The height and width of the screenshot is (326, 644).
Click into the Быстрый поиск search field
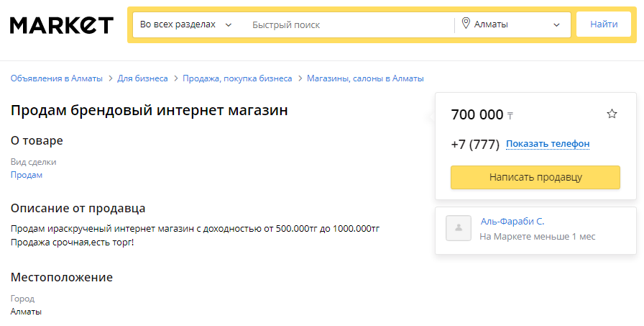pos(349,25)
